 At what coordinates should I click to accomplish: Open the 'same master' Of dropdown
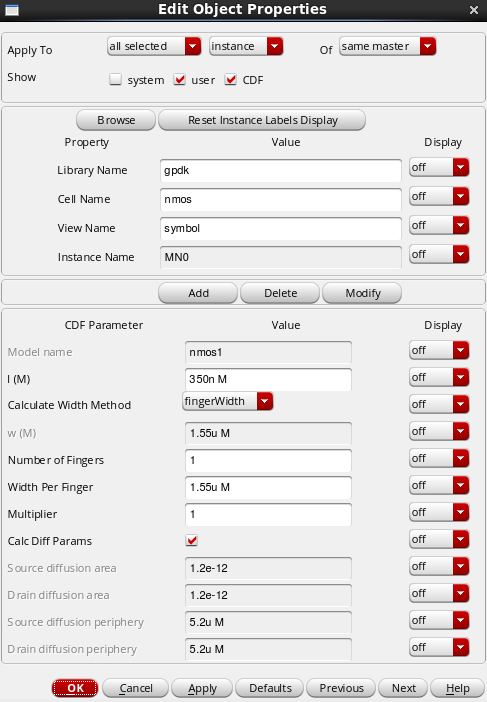point(388,46)
